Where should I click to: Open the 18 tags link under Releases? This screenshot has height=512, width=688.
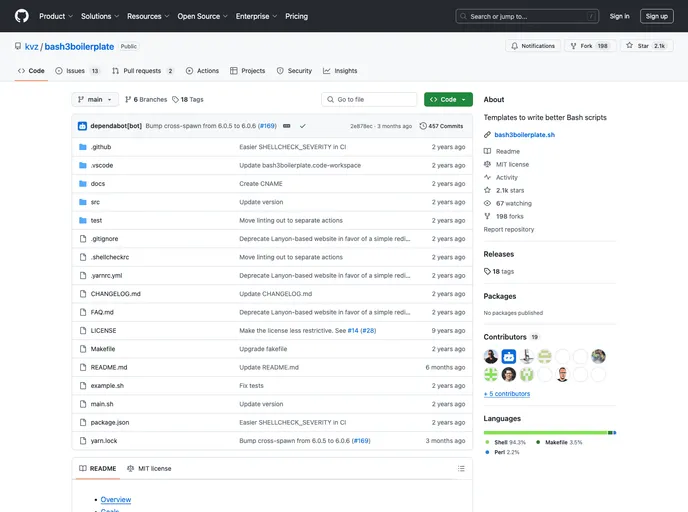499,272
